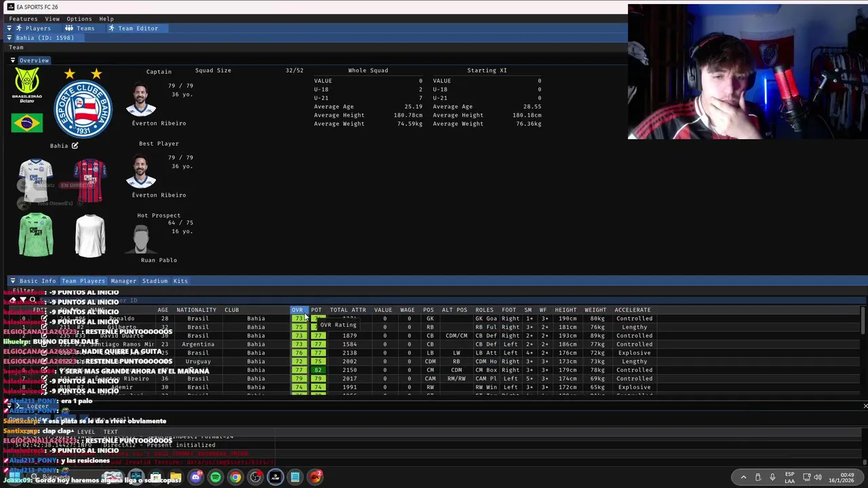The height and width of the screenshot is (488, 868).
Task: Sort table by TOTAL ATTR column
Action: pyautogui.click(x=348, y=310)
